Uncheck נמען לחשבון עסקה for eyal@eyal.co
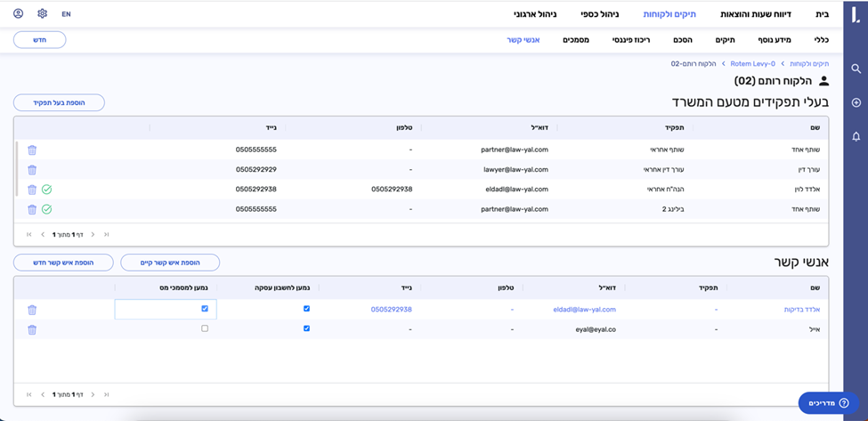Screen dimensions: 868x421 point(306,328)
